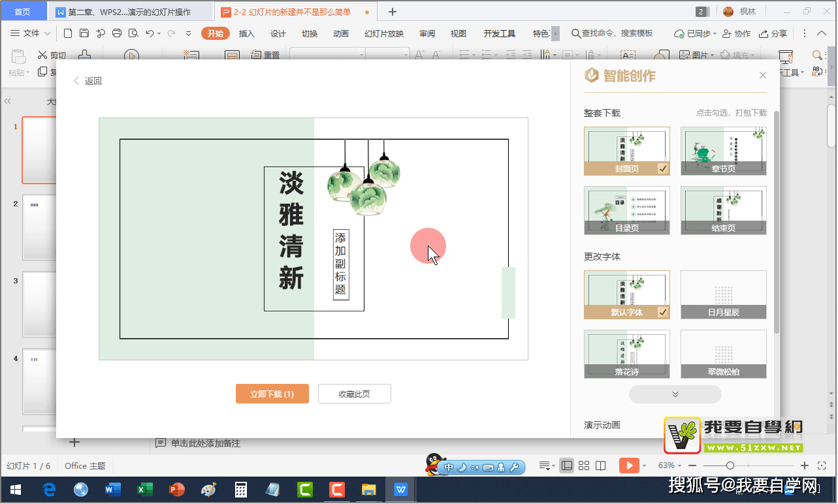Click the zoom out minus icon

[x=692, y=465]
